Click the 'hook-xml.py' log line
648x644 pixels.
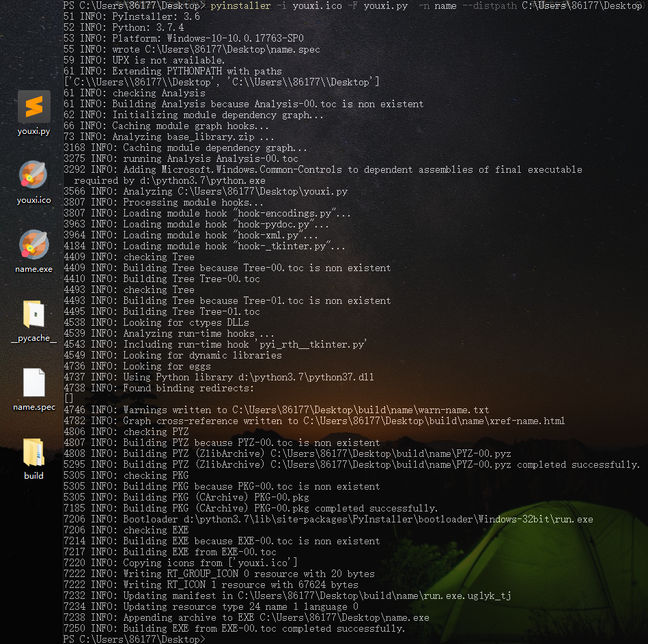point(191,235)
